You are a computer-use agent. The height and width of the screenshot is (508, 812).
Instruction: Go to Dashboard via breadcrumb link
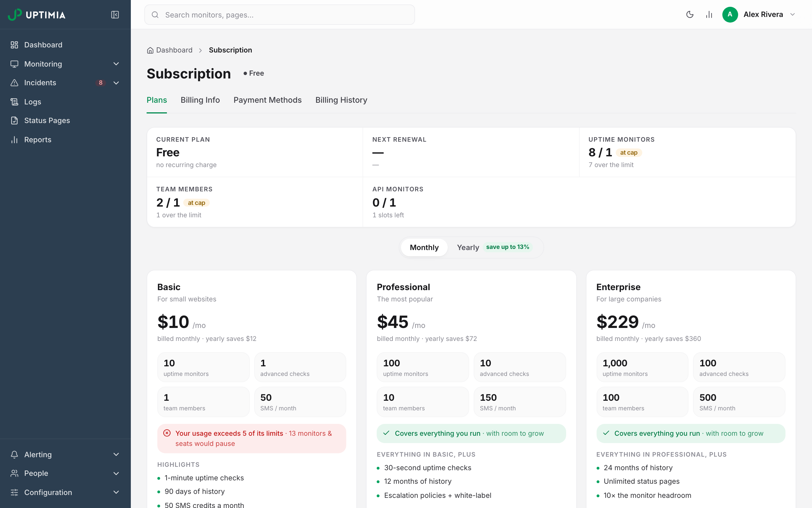[x=174, y=50]
